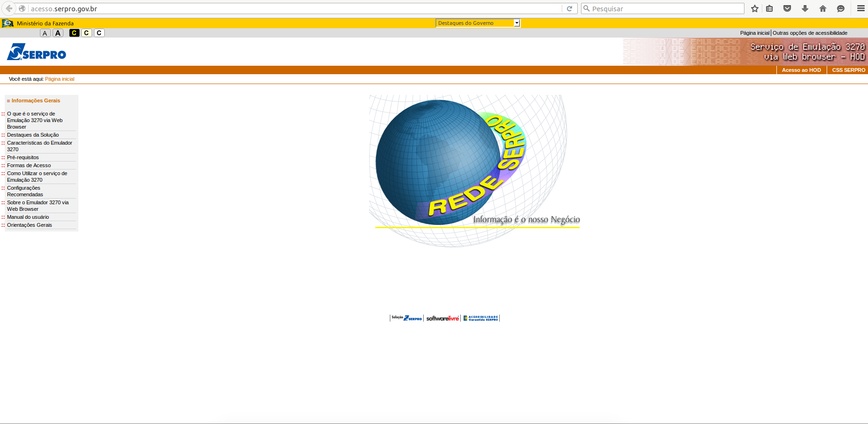Select the pale yellow contrast C button
Image resolution: width=868 pixels, height=424 pixels.
(86, 33)
